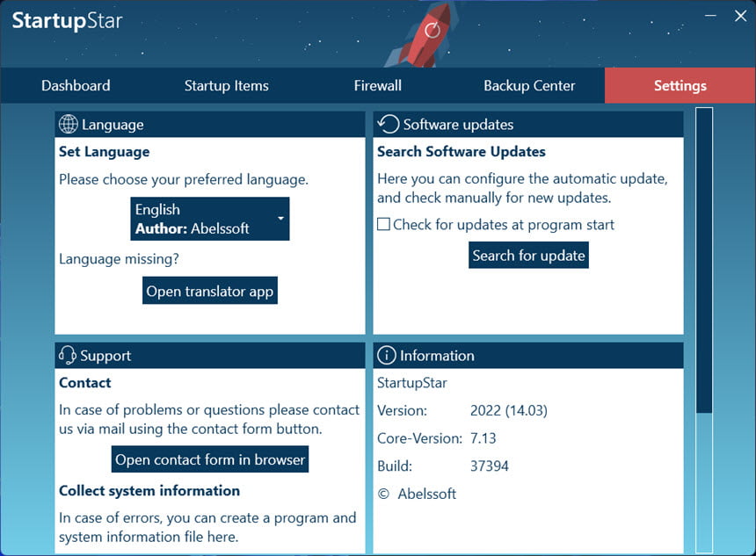This screenshot has height=556, width=756.
Task: Click the refresh icon beside Software updates
Action: tap(389, 124)
